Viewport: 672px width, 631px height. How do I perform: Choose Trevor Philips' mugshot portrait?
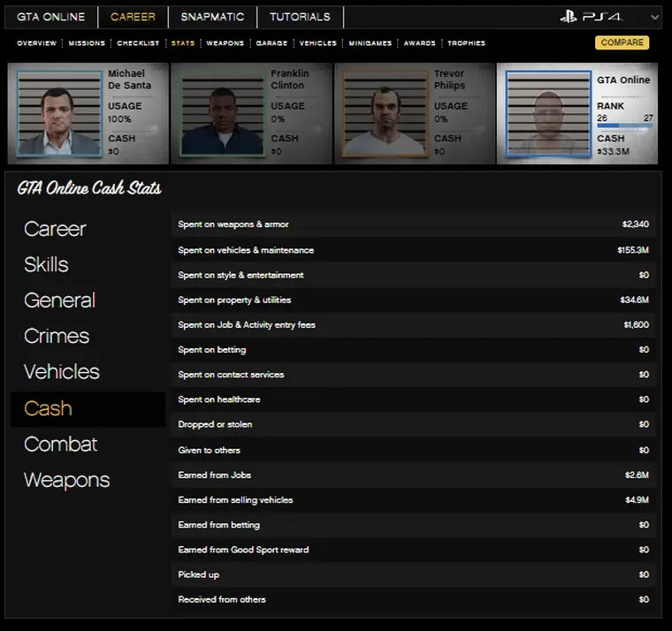[384, 115]
